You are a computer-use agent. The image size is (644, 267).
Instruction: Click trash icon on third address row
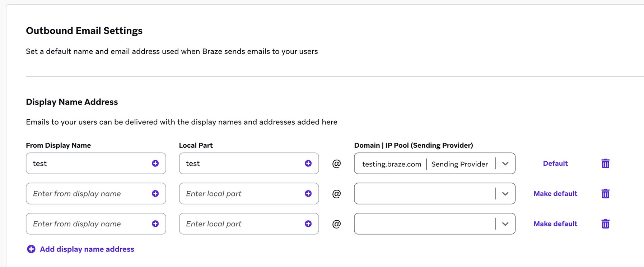tap(605, 224)
